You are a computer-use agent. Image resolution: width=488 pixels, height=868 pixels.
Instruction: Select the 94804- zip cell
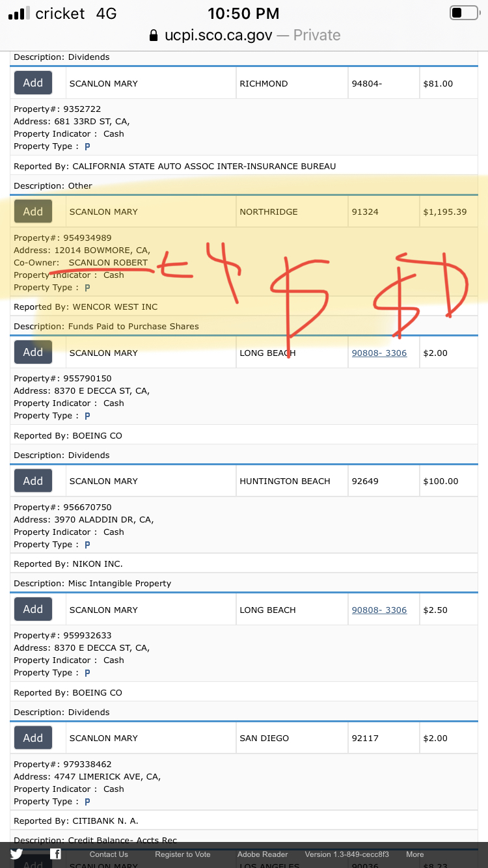pyautogui.click(x=383, y=83)
